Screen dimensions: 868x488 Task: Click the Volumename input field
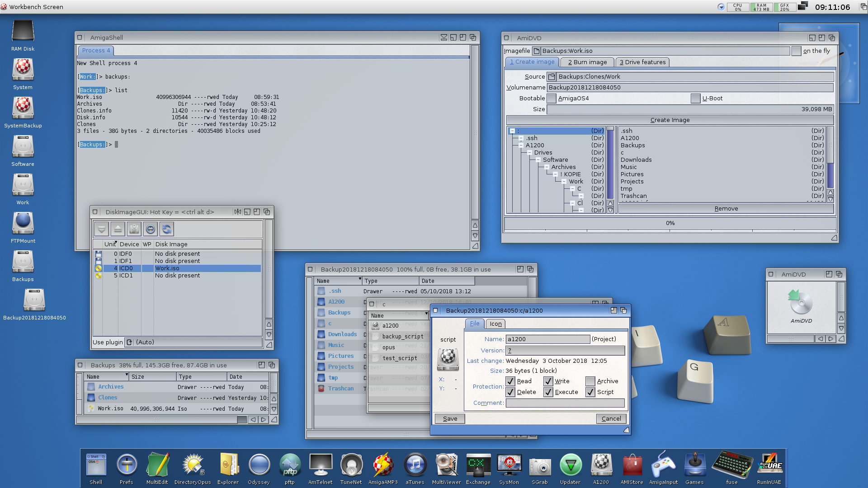(690, 88)
